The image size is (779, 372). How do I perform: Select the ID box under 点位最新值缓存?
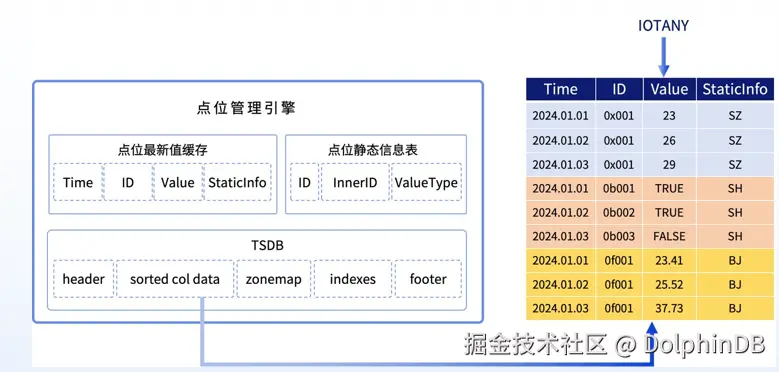point(128,182)
